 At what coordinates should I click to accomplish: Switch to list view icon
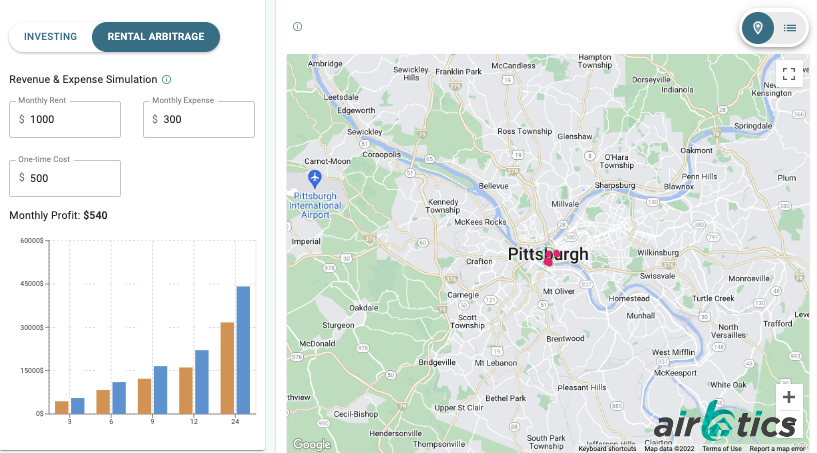click(x=790, y=28)
